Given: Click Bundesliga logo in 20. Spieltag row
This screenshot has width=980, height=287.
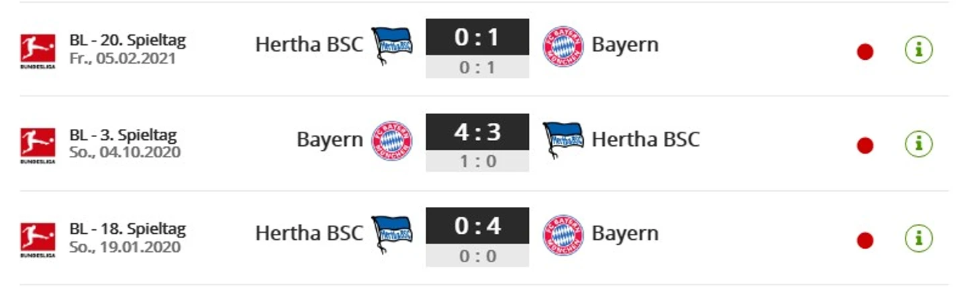Looking at the screenshot, I should click(x=38, y=51).
